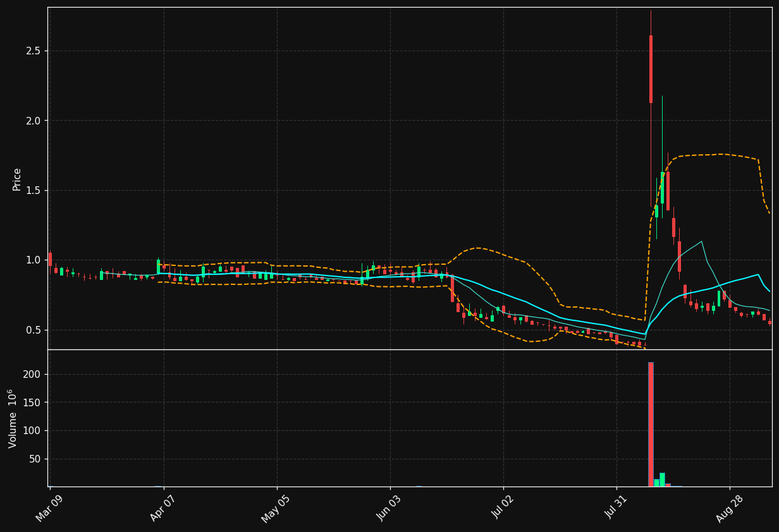
Task: Click the 100 volume axis label
Action: pyautogui.click(x=32, y=431)
